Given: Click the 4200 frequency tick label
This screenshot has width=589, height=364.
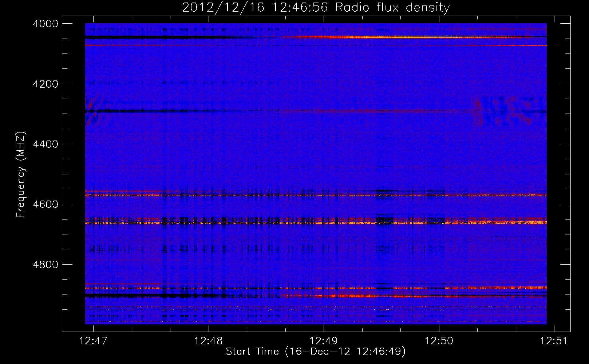Looking at the screenshot, I should [46, 84].
